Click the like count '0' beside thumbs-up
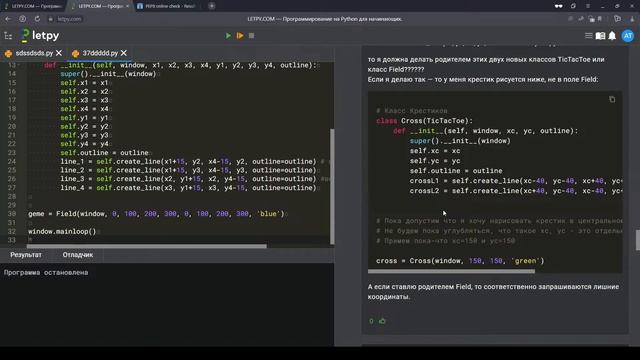Screen dimensions: 640x360 (x=371, y=321)
